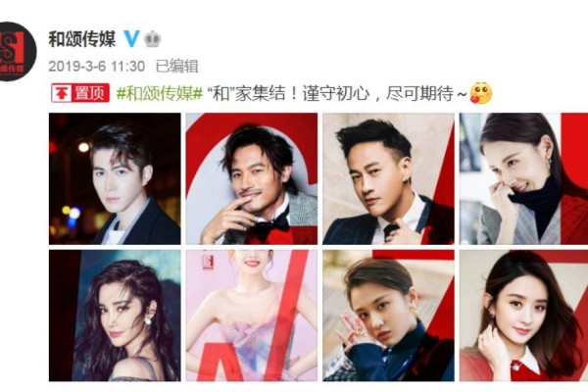Open photo of woman in black turtleneck
This screenshot has width=588, height=392.
coord(524,178)
